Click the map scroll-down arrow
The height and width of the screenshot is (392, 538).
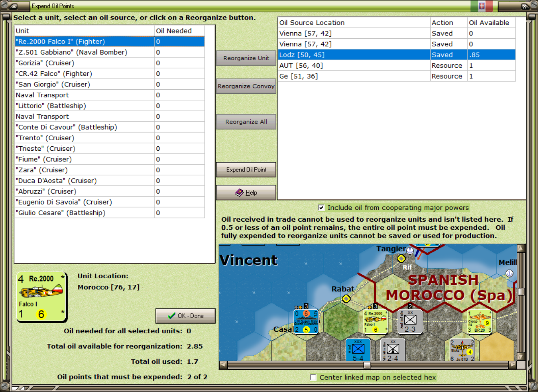(521, 357)
